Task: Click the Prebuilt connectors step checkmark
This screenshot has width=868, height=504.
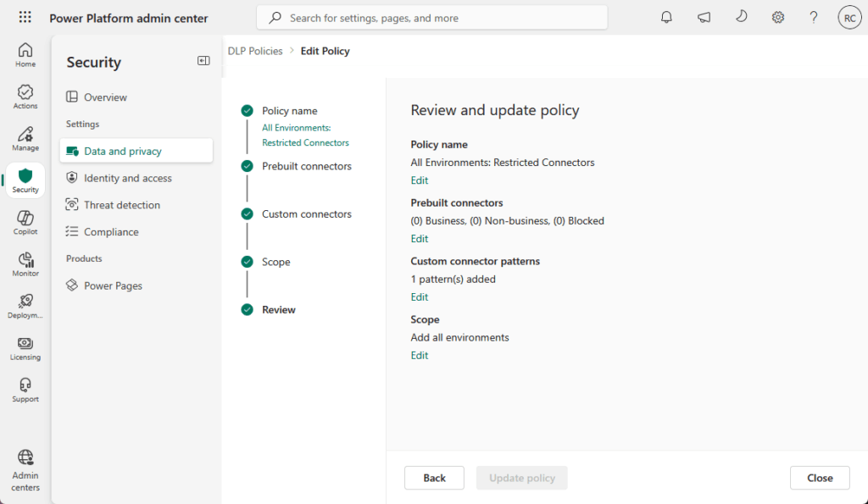Action: (247, 166)
